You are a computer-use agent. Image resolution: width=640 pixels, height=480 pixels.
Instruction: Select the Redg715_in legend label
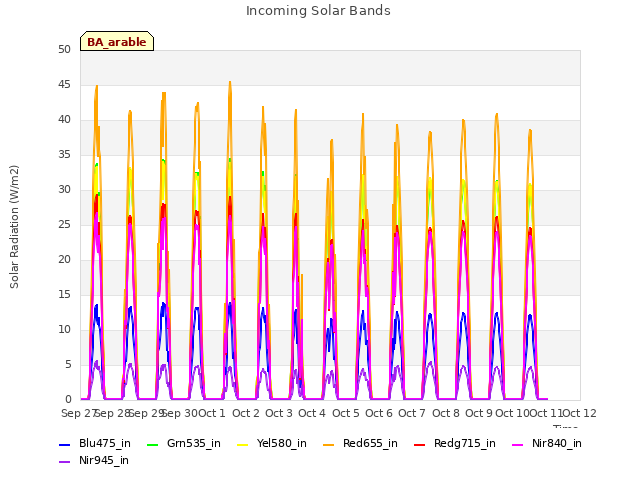tap(465, 443)
